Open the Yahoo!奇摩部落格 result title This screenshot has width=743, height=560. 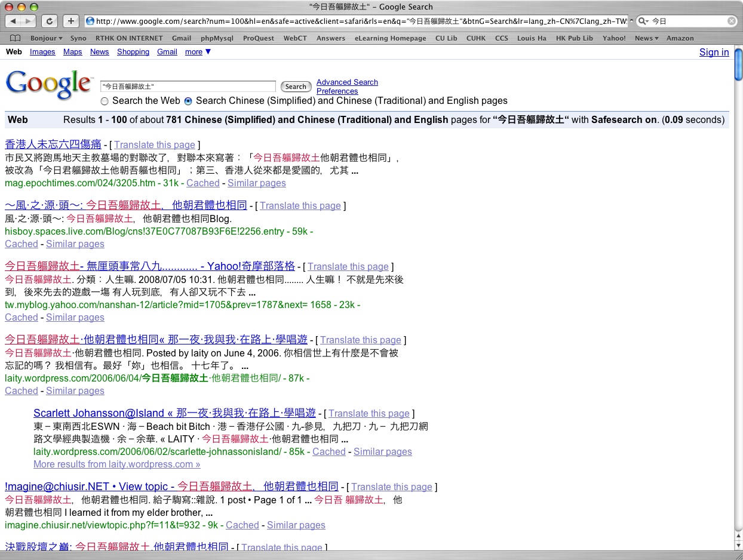[150, 266]
